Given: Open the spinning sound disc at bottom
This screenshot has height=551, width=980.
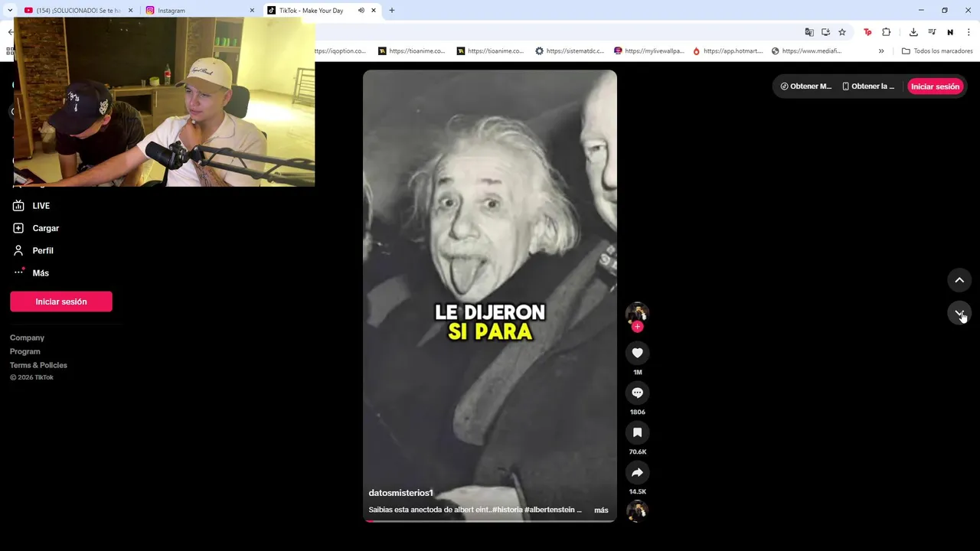Looking at the screenshot, I should [637, 511].
